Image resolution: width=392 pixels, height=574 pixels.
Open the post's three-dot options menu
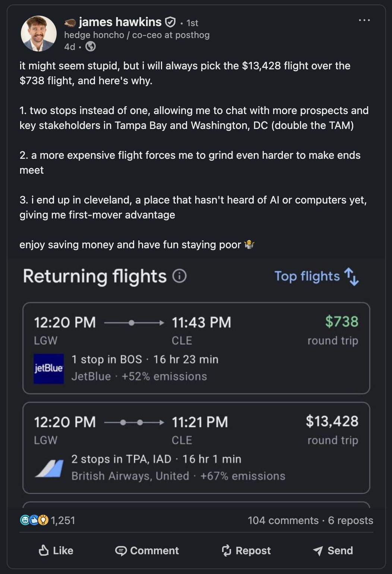tap(364, 20)
